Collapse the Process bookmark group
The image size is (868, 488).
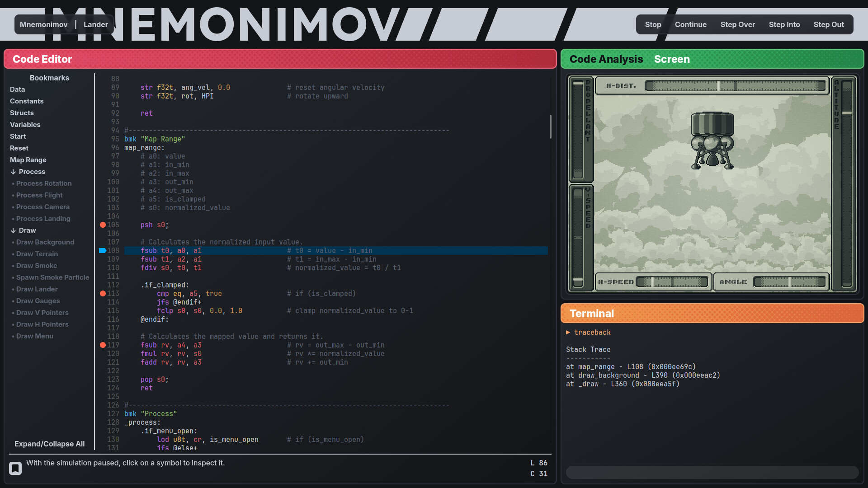(x=13, y=172)
